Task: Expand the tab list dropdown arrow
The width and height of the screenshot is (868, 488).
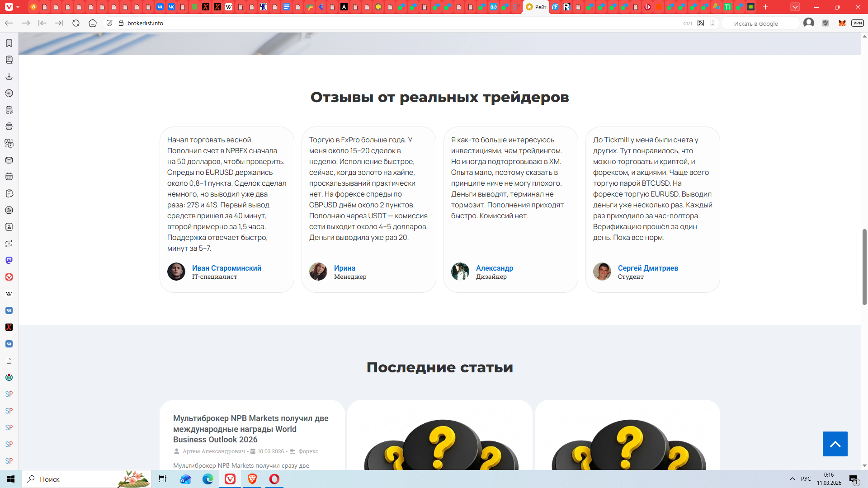Action: click(795, 7)
